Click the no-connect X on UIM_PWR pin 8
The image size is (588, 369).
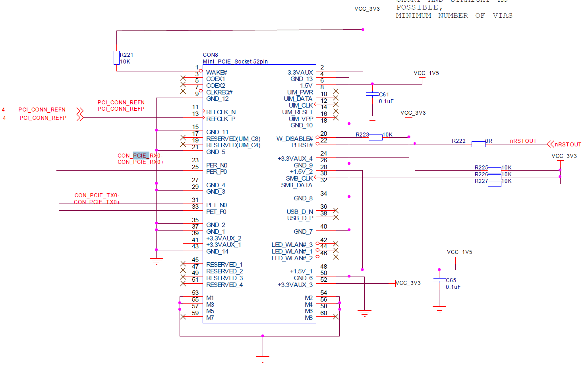336,91
